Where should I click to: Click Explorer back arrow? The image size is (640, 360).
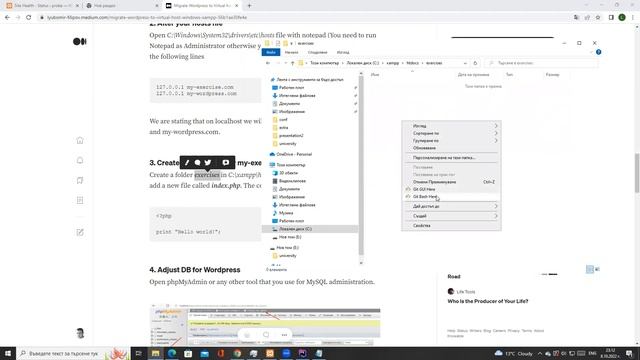[268, 63]
